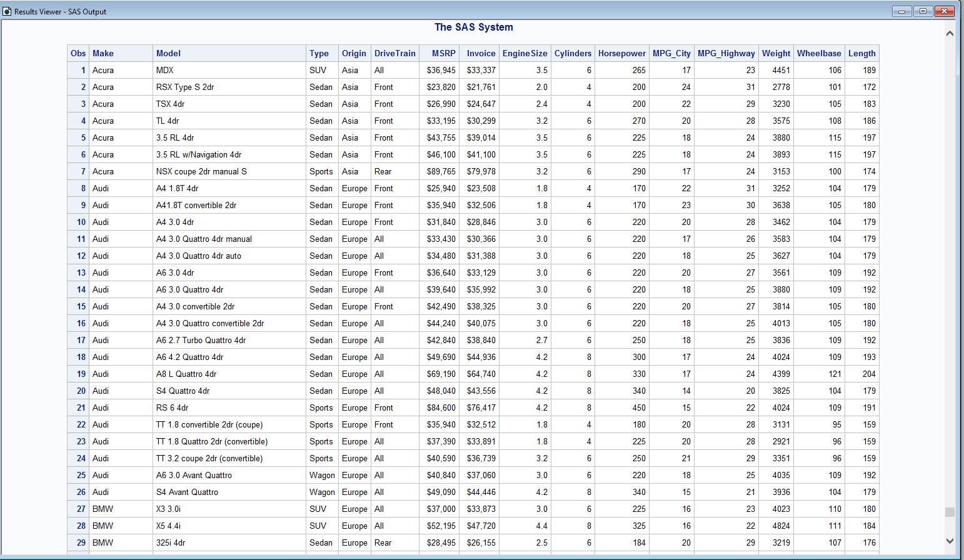Click observation number 15
Viewport: 964px width, 560px height.
(x=81, y=306)
